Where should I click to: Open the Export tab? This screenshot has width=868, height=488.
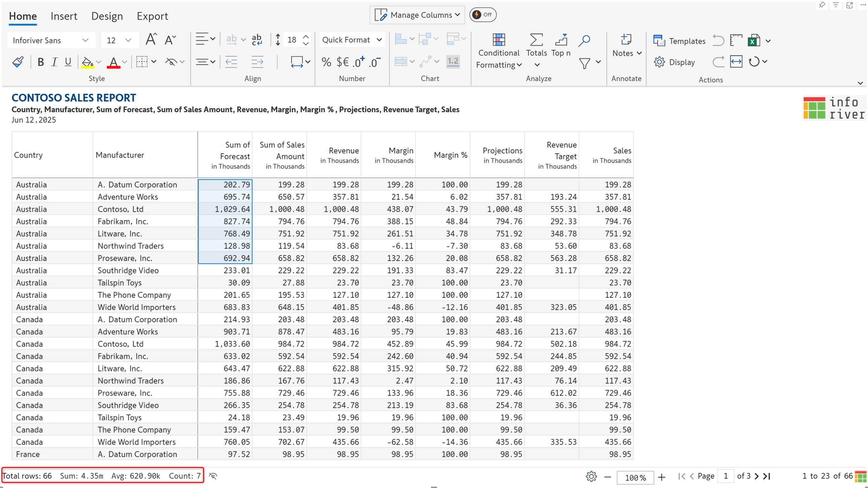(x=152, y=16)
